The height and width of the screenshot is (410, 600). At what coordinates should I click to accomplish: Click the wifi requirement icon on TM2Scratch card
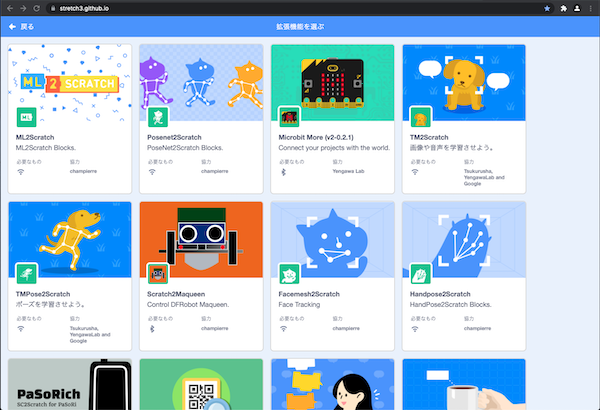[415, 172]
